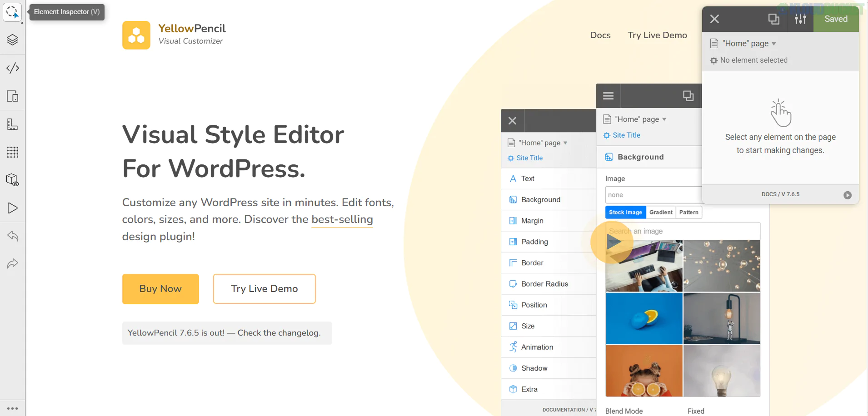Redo change with the redo arrow
This screenshot has width=868, height=416.
coord(13,264)
